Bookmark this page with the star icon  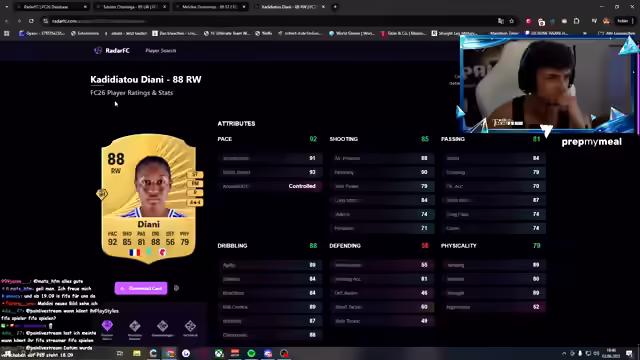511,21
